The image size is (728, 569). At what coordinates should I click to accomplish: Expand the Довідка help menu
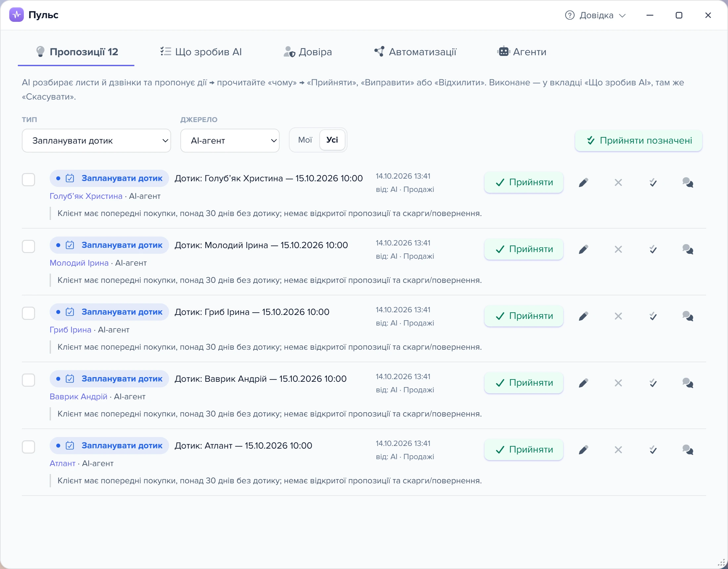pyautogui.click(x=596, y=15)
